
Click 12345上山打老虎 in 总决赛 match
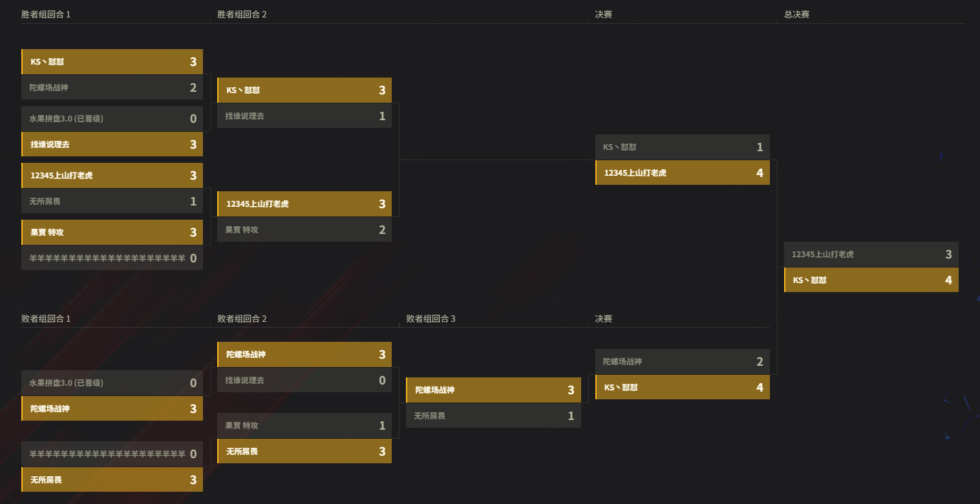click(x=871, y=255)
